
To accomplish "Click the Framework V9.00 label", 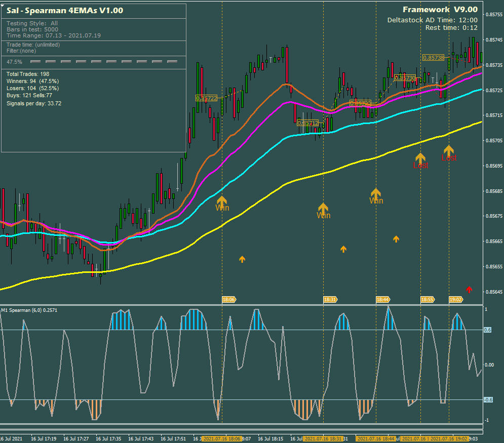I will [440, 9].
